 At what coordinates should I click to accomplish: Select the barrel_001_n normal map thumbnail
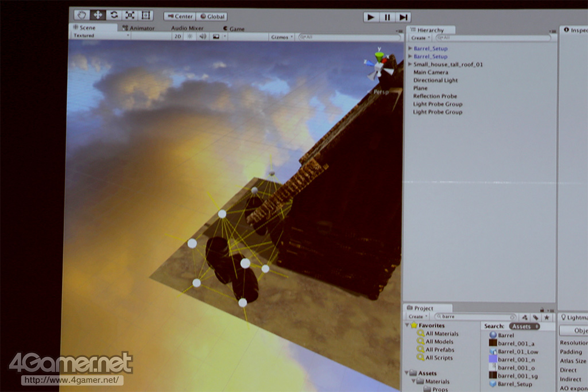[493, 359]
